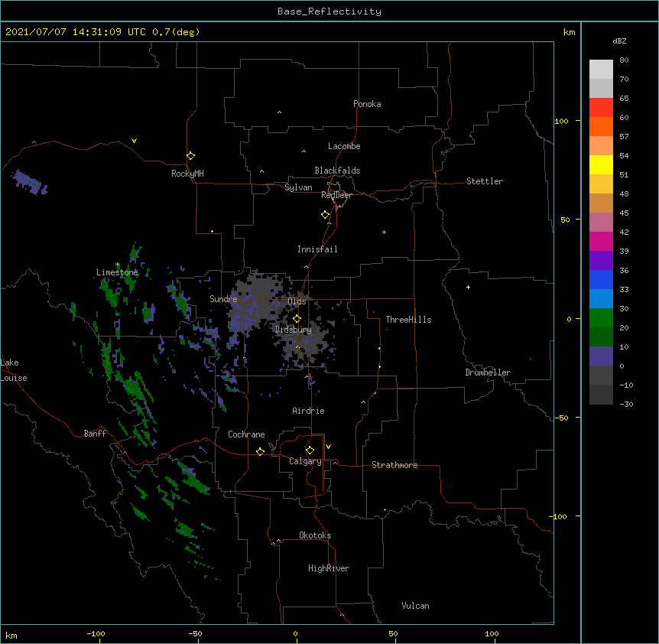Select the Airdrie label
Screen dimensions: 659x644
pos(308,411)
